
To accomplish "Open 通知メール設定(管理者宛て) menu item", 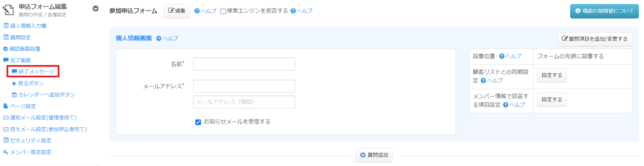I will tap(43, 117).
